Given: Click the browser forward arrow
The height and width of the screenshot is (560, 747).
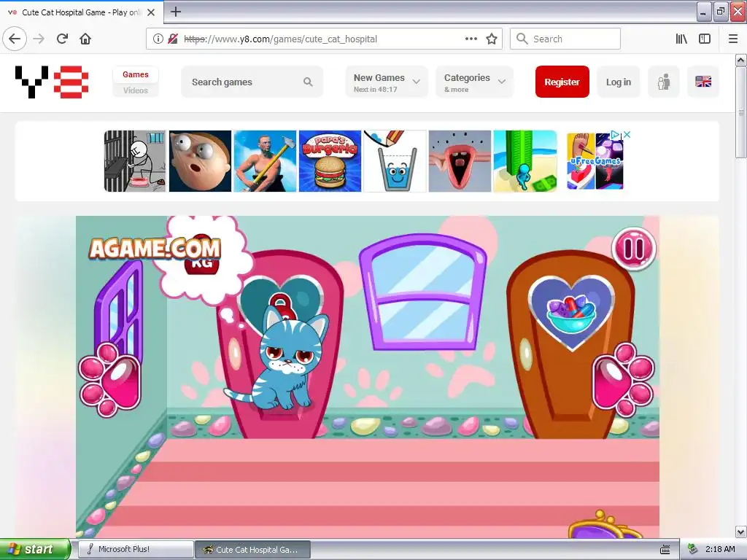Looking at the screenshot, I should [39, 39].
